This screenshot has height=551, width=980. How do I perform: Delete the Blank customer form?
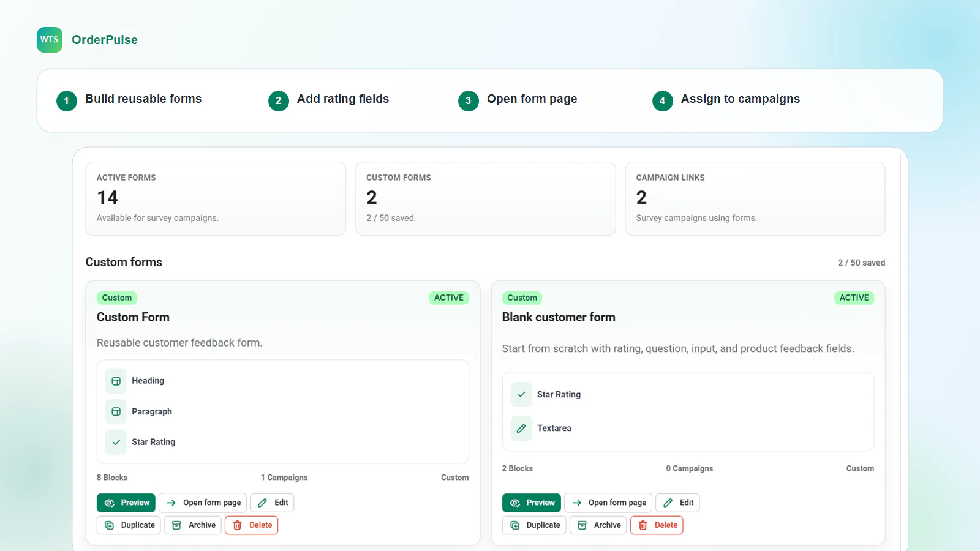657,525
